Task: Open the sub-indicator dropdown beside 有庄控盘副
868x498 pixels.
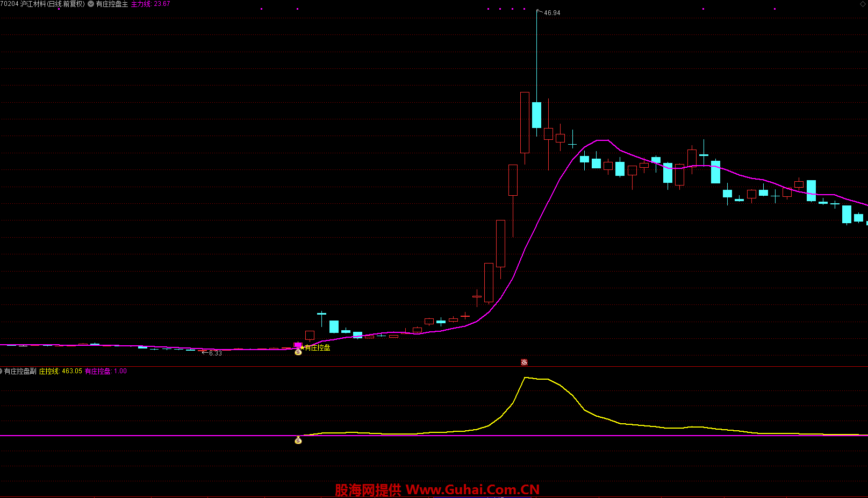Action: pyautogui.click(x=1, y=371)
